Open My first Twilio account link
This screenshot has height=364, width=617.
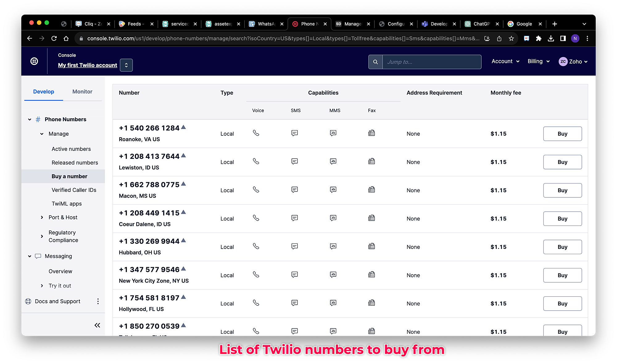(88, 65)
